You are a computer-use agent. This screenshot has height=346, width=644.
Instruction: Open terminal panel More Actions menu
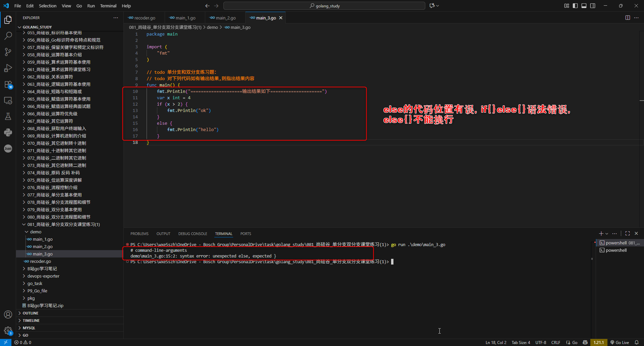(x=614, y=234)
